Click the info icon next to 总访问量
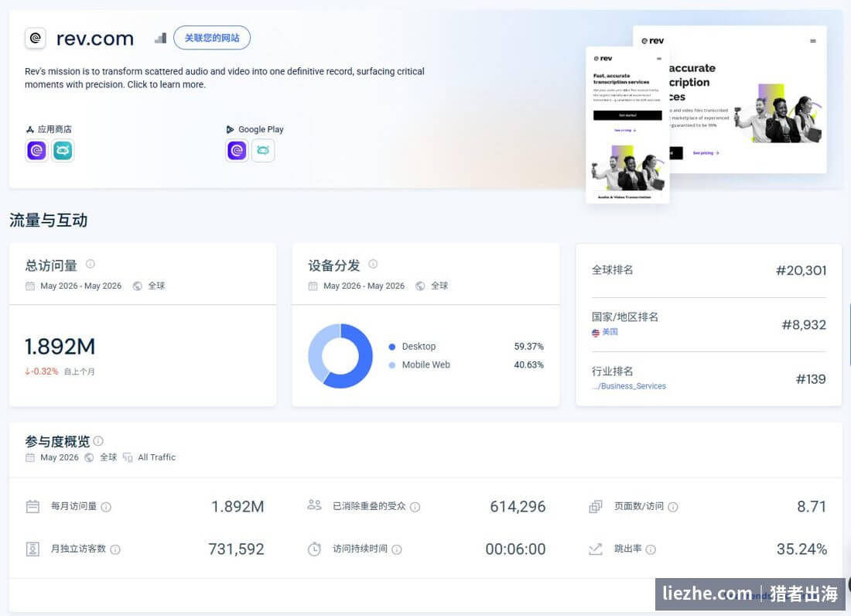The width and height of the screenshot is (851, 616). point(90,264)
